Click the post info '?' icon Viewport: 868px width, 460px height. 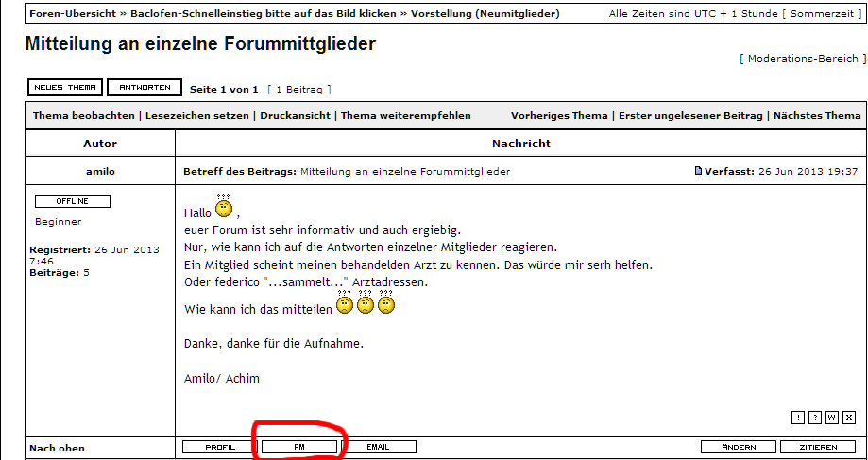point(814,417)
